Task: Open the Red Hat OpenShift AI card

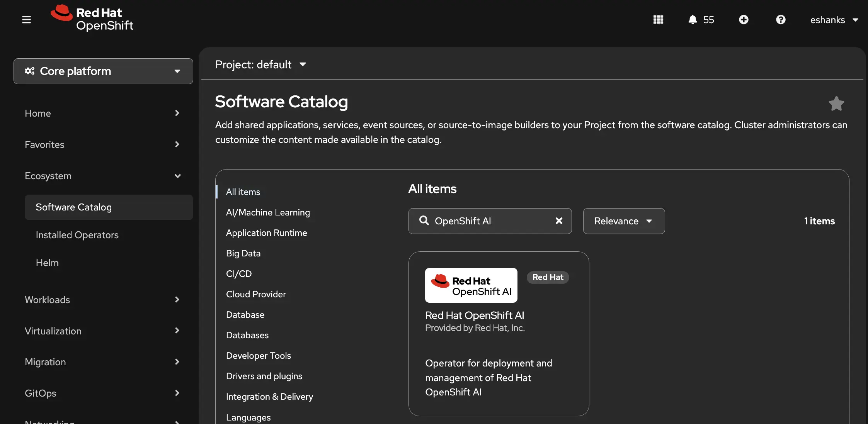Action: [499, 334]
